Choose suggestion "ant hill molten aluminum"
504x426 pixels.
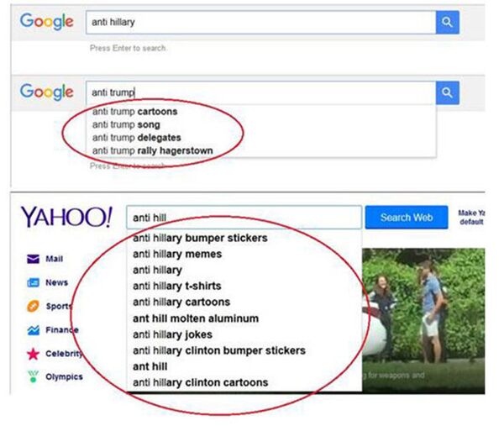(196, 318)
